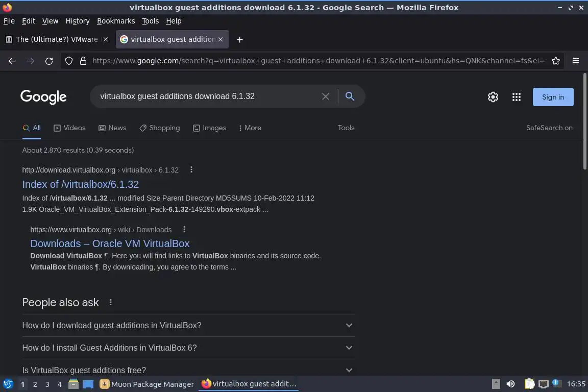Bookmark this page with the star icon
Image resolution: width=588 pixels, height=392 pixels.
(556, 61)
